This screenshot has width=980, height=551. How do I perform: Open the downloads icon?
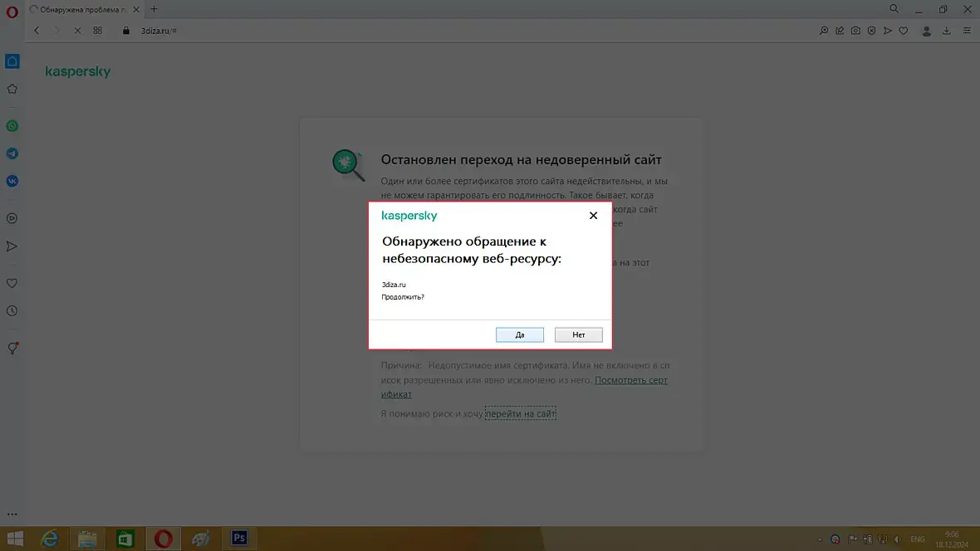click(947, 31)
